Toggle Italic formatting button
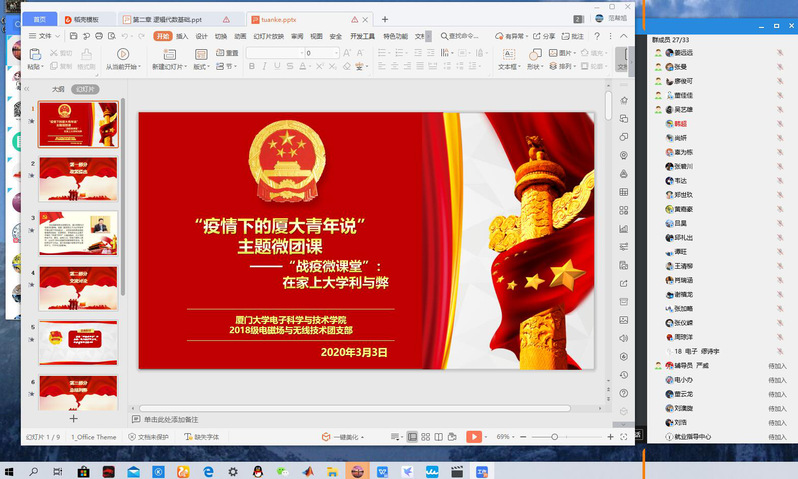The height and width of the screenshot is (479, 798). click(x=263, y=67)
